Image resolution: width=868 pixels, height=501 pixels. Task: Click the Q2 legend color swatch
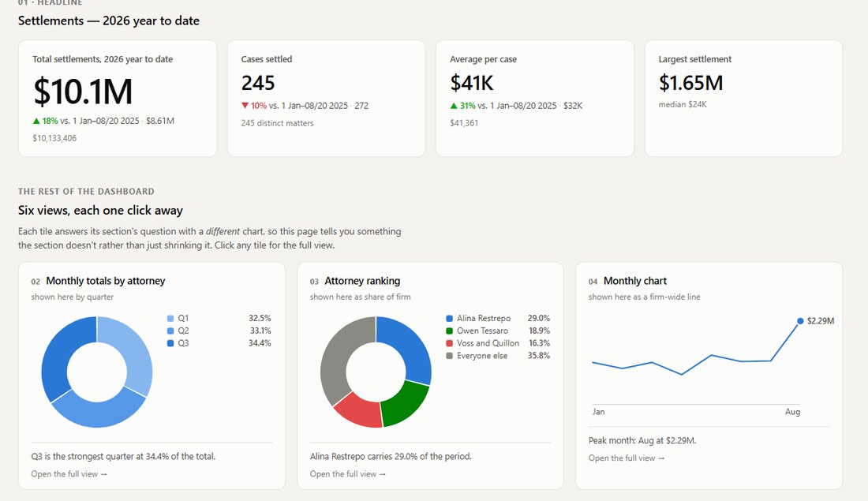coord(170,331)
